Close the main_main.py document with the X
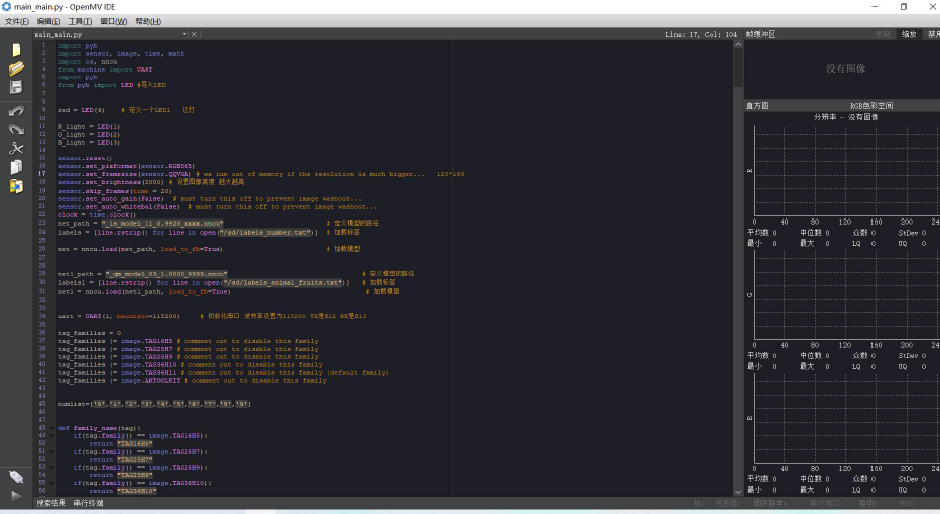The width and height of the screenshot is (940, 514). click(194, 34)
